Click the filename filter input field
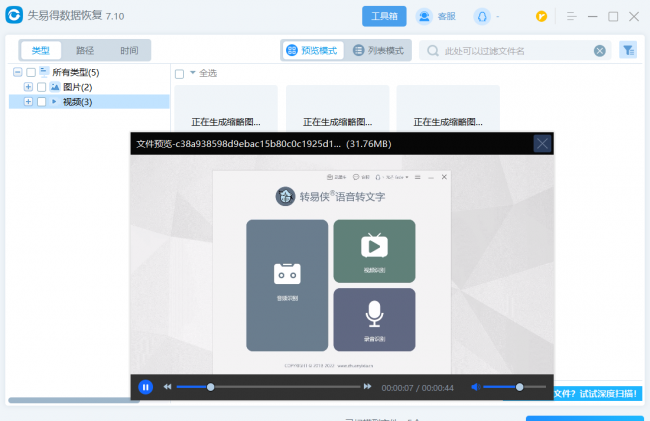Image resolution: width=650 pixels, height=421 pixels. click(x=515, y=51)
